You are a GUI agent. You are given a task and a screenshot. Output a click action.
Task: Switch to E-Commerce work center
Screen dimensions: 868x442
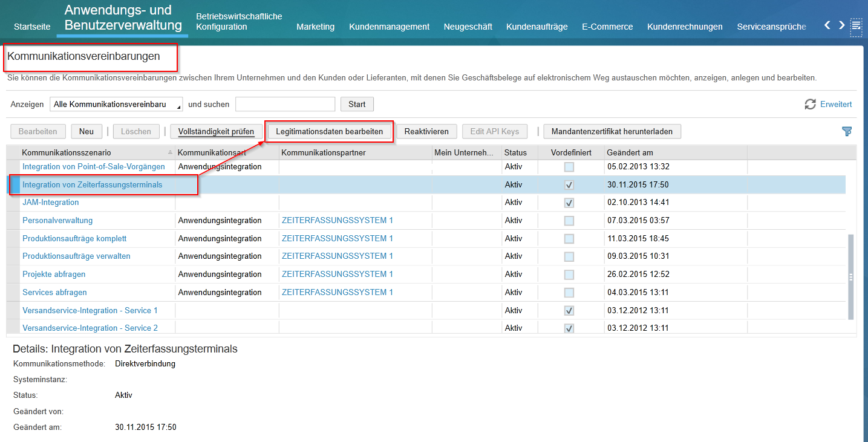pyautogui.click(x=607, y=27)
